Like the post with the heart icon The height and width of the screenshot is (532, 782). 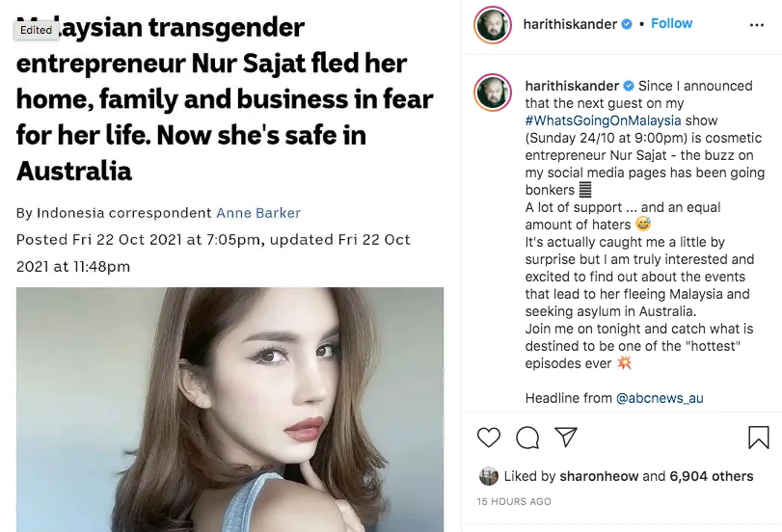coord(489,438)
